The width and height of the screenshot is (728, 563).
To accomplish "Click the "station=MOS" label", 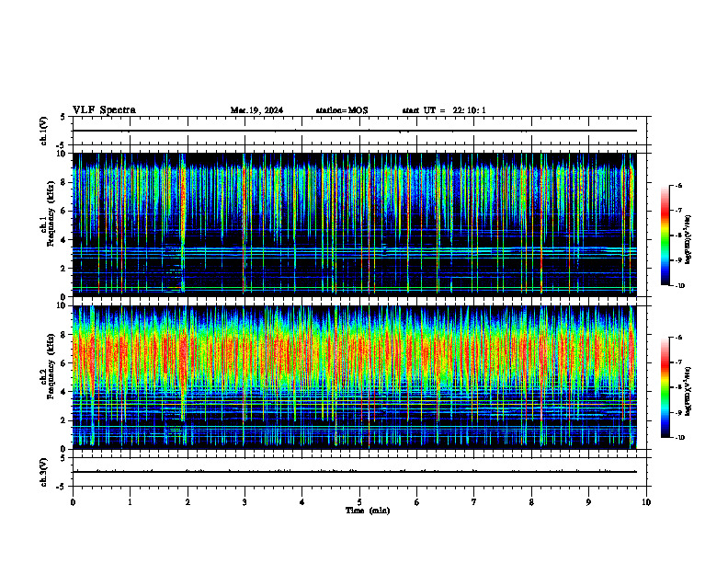I will click(x=342, y=110).
